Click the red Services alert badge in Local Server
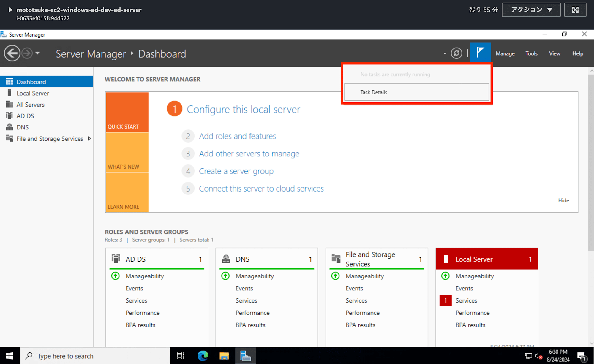This screenshot has height=364, width=594. tap(445, 300)
